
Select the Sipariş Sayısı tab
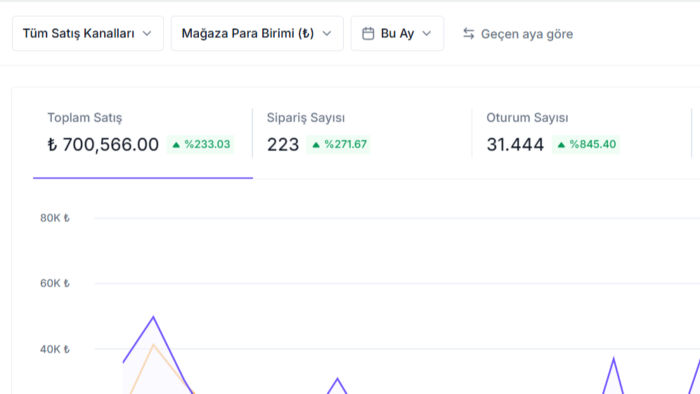[362, 133]
